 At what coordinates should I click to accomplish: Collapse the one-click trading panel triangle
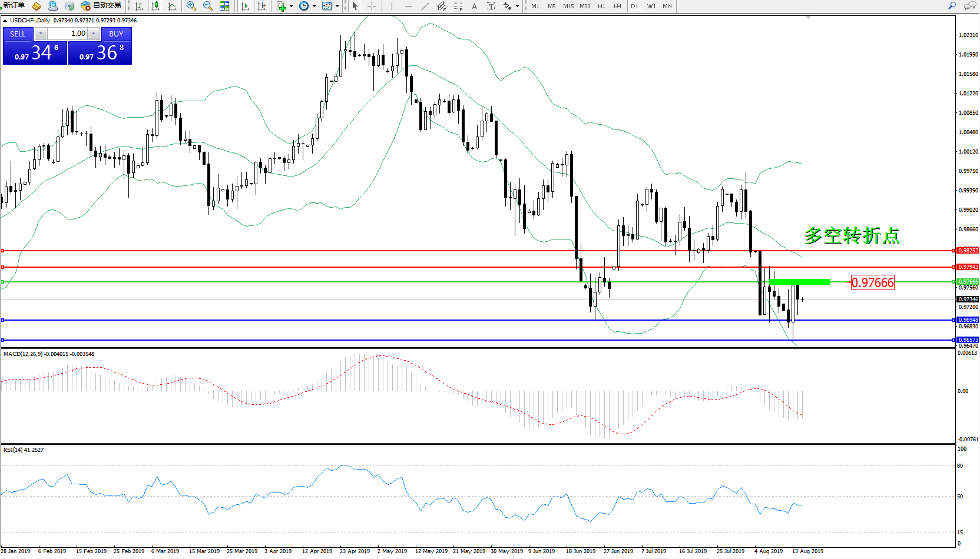5,21
